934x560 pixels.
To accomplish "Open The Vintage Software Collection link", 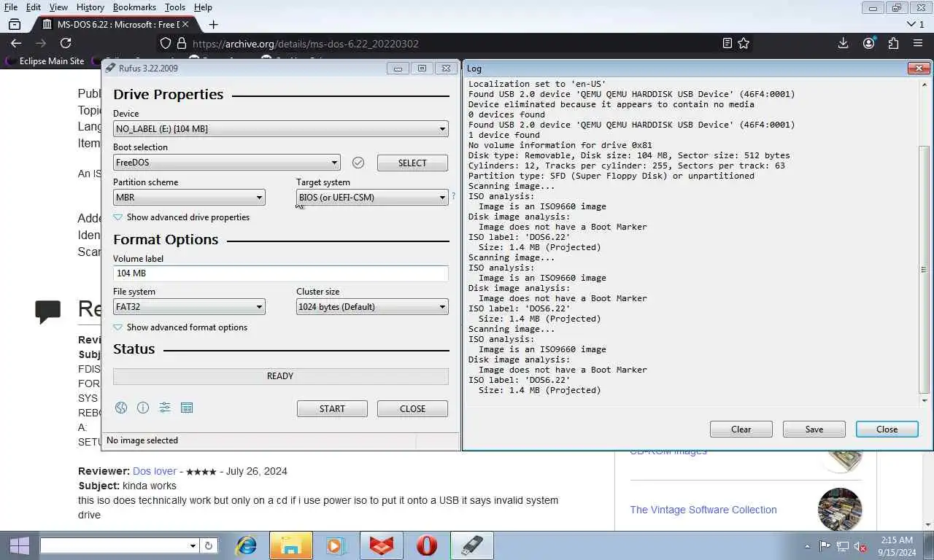I will [703, 510].
